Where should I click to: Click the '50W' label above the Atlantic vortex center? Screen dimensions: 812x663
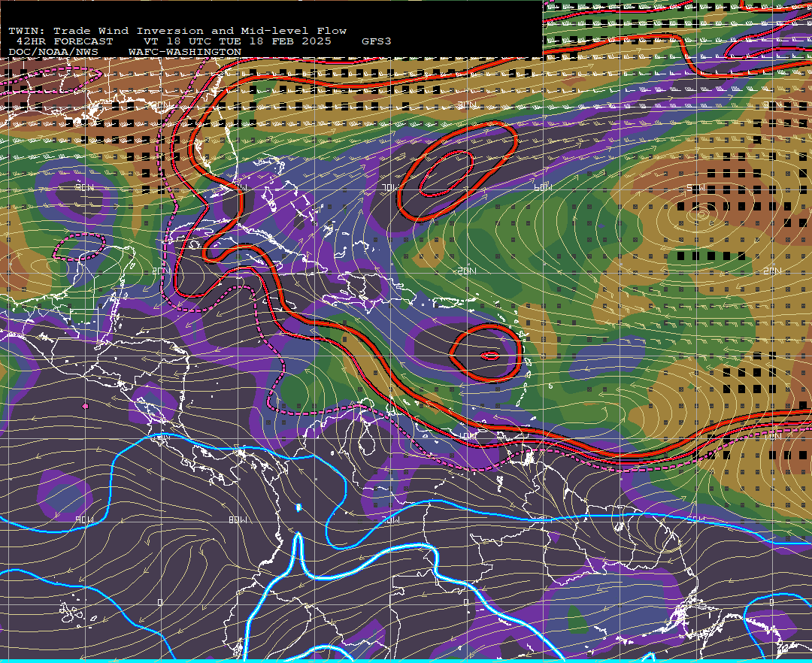pos(696,187)
